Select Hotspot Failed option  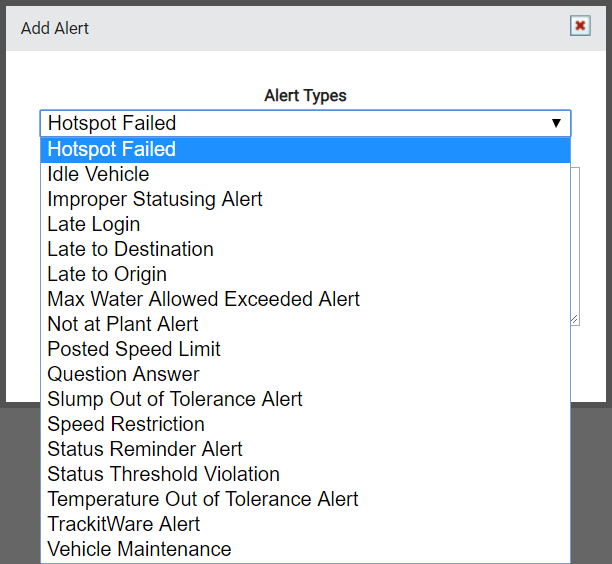(305, 149)
